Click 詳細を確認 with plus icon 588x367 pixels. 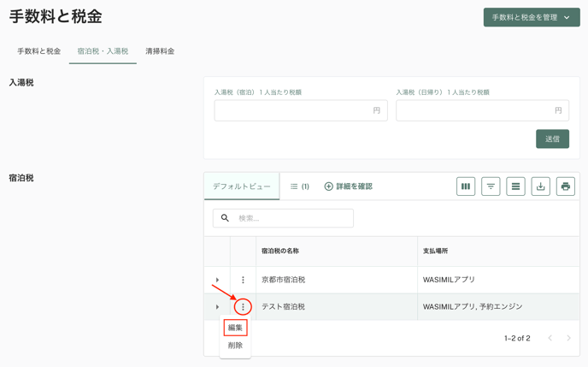point(349,186)
